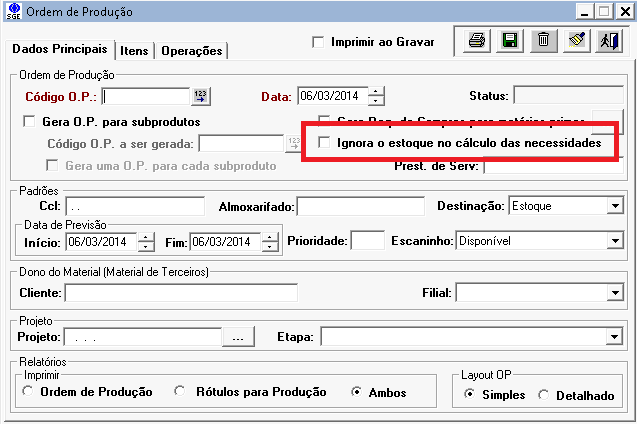The width and height of the screenshot is (637, 424).
Task: Open the Filial dropdown list
Action: (614, 294)
